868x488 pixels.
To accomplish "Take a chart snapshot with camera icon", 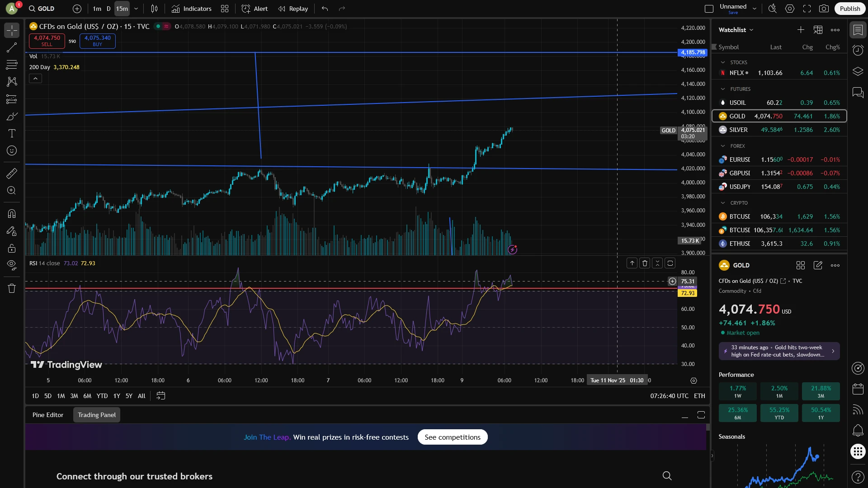I will 824,9.
